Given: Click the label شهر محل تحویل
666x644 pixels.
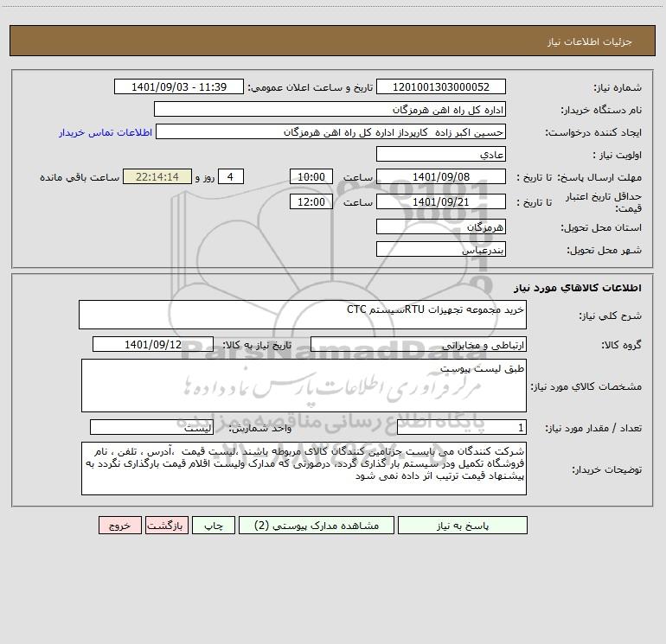Looking at the screenshot, I should pyautogui.click(x=604, y=250).
